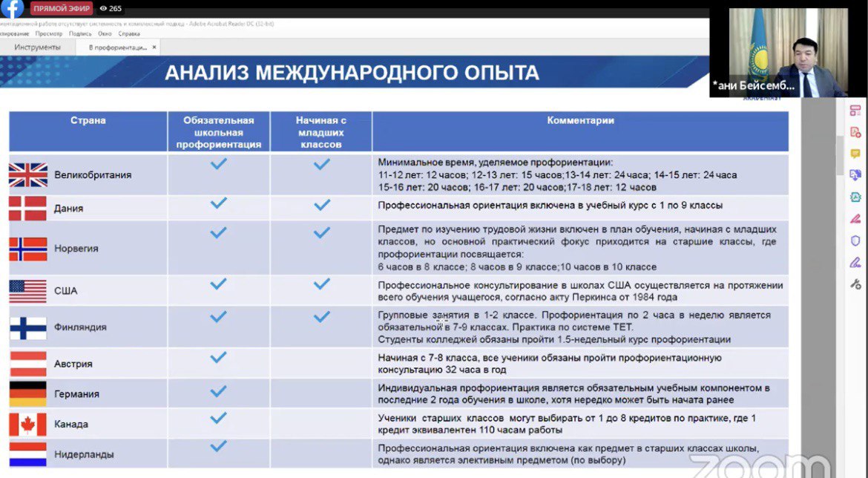Close the 'В профориентаци...' document tab
Screen dimensions: 868x478
[154, 47]
